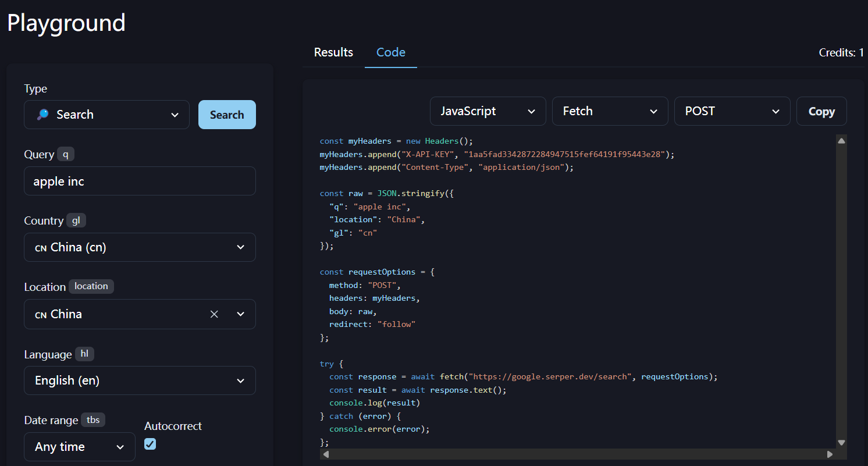Click the scroll down arrow in code panel
868x466 pixels.
841,443
